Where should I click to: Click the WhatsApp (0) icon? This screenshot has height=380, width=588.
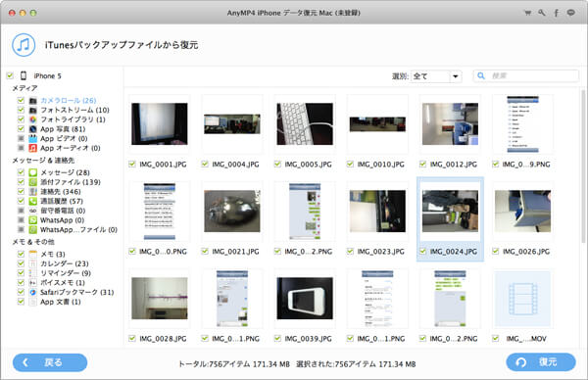tap(33, 220)
